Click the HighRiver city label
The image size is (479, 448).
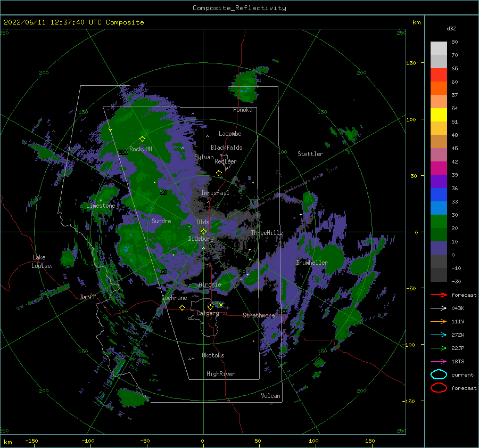[221, 374]
